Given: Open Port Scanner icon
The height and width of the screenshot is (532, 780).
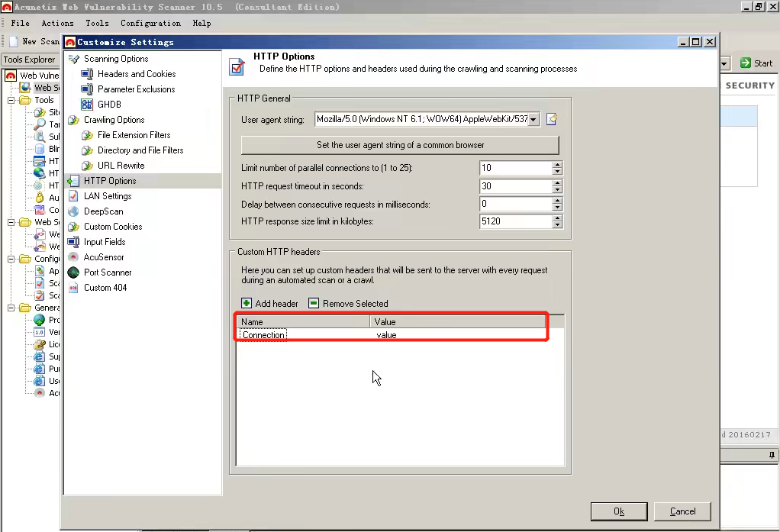Looking at the screenshot, I should [73, 272].
